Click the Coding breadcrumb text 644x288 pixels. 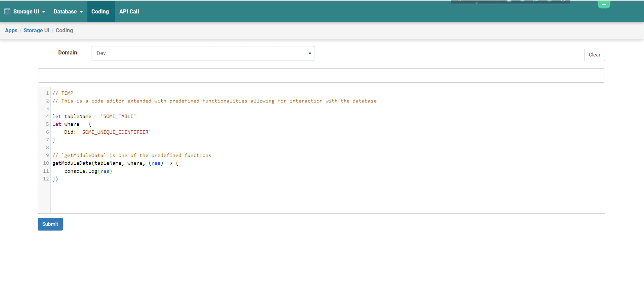point(64,31)
